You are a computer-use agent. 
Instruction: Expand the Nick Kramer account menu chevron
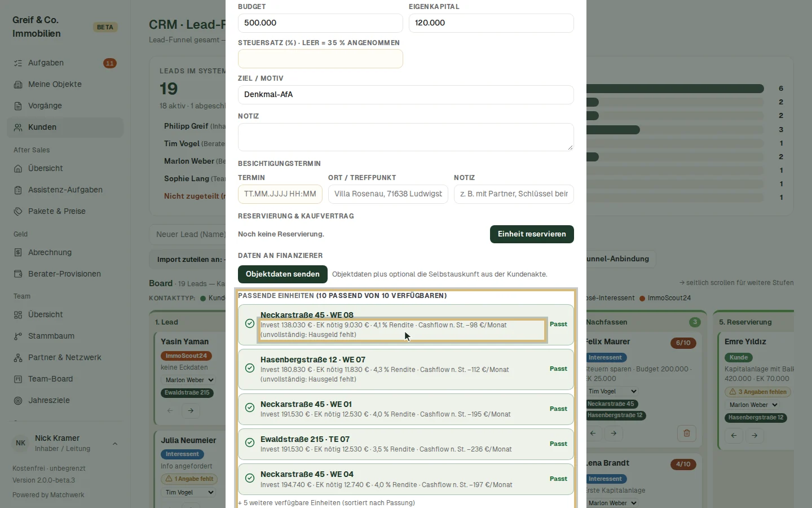[x=115, y=444]
